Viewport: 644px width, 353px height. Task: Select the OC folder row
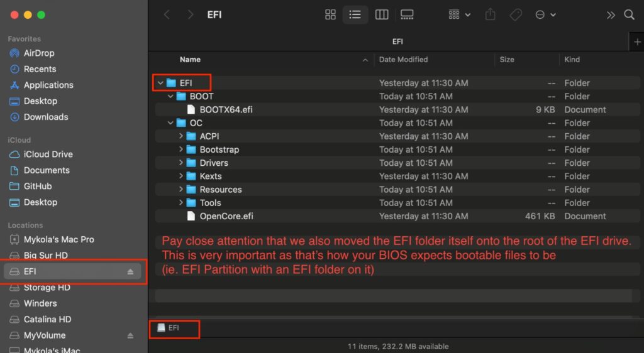pos(397,123)
